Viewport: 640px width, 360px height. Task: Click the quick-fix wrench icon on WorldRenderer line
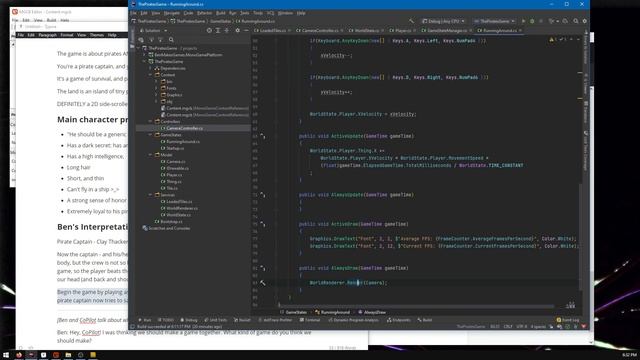[262, 282]
